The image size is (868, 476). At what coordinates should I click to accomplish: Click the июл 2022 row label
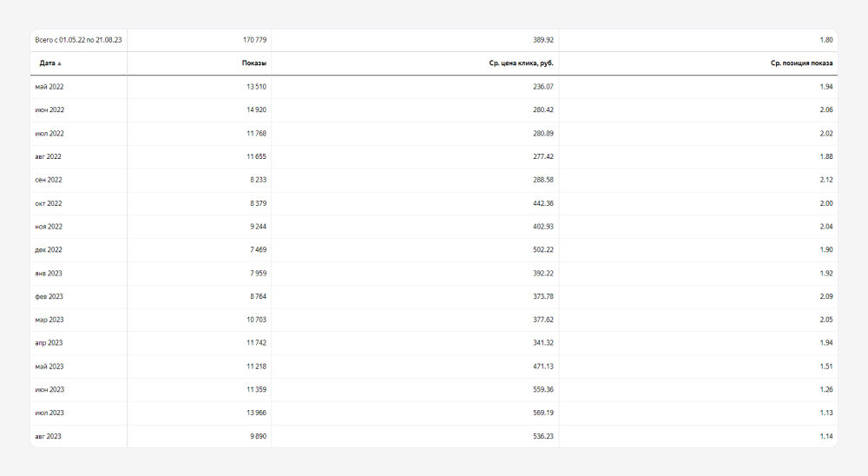pyautogui.click(x=49, y=134)
